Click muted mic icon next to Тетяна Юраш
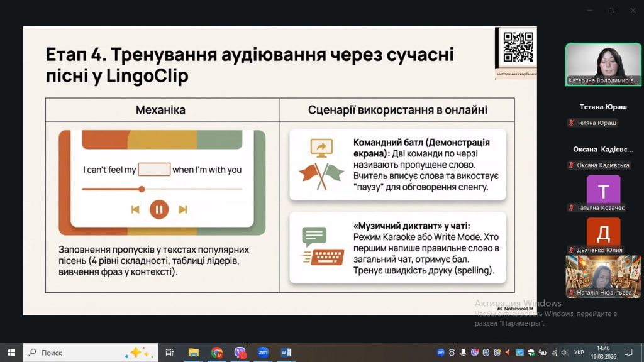Screen dimensions: 644x362 [571, 123]
